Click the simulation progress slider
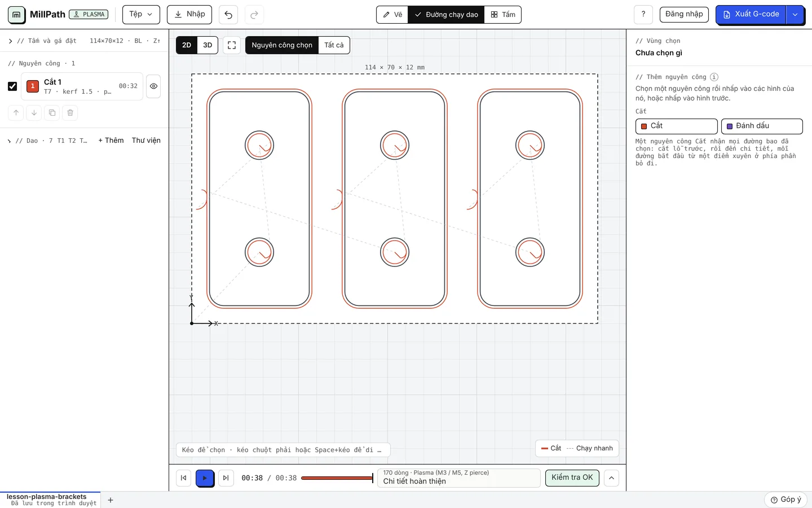This screenshot has height=508, width=812. click(x=337, y=478)
